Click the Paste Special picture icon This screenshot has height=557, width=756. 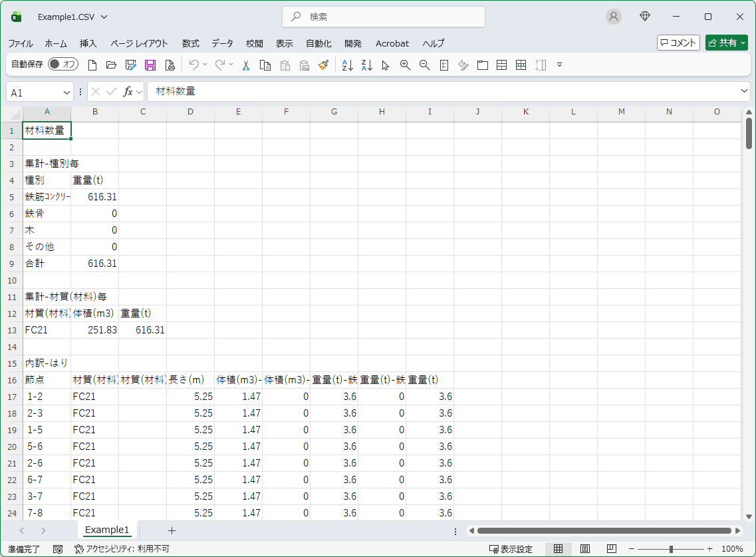305,65
